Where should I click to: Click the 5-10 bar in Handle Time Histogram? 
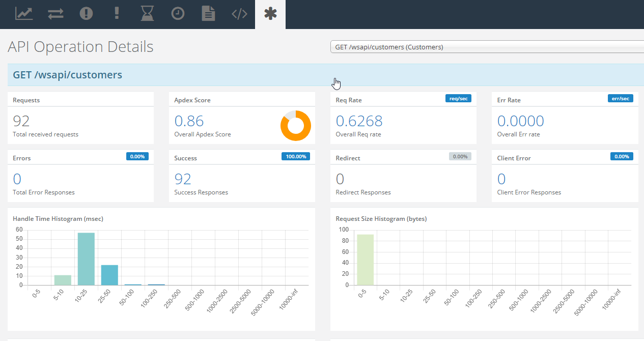tap(63, 280)
